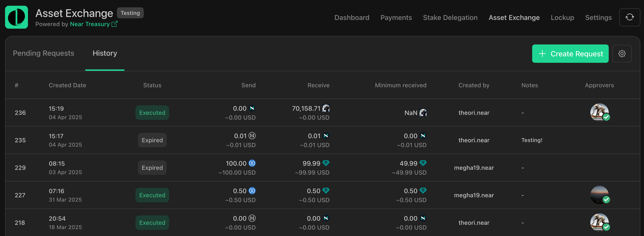Click USDT receive icon in row 227

[326, 191]
